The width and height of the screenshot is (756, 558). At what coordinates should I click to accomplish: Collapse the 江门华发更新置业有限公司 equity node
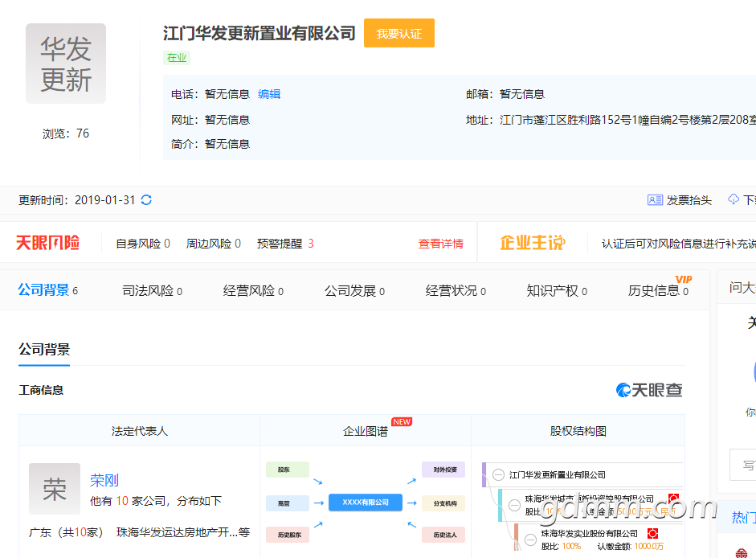point(498,475)
